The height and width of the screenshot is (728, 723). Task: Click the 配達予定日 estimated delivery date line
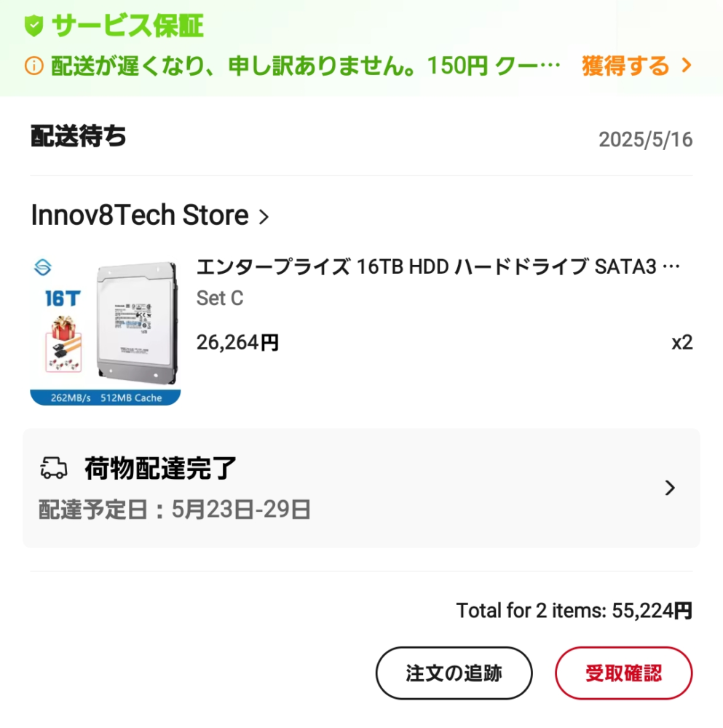point(175,510)
